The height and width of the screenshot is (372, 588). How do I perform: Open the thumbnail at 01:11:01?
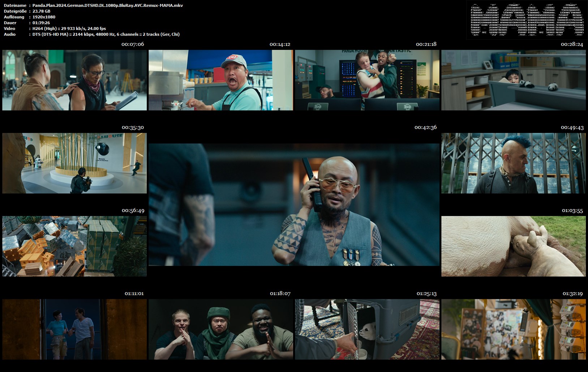coord(74,329)
